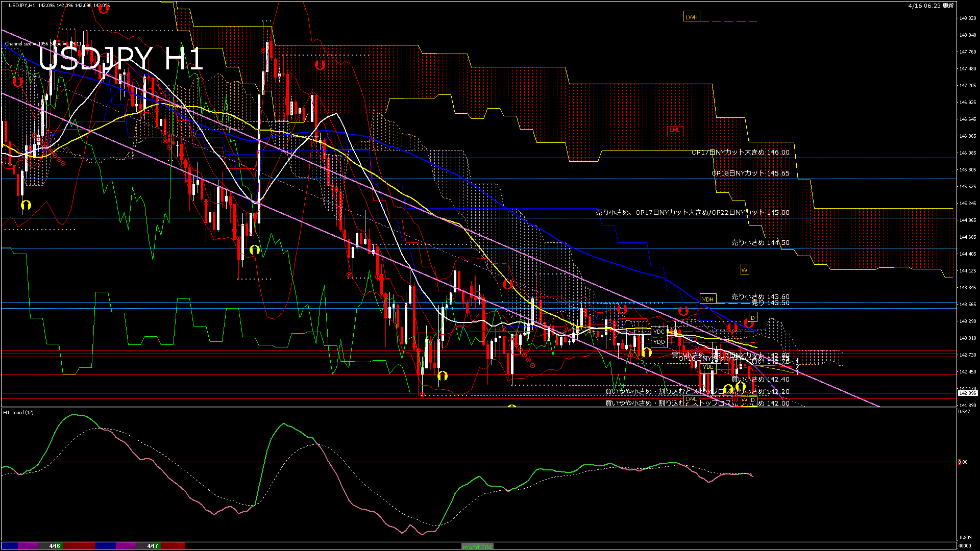Viewport: 980px width, 551px height.
Task: Click the "売り小さめ 144.50" label
Action: click(761, 243)
